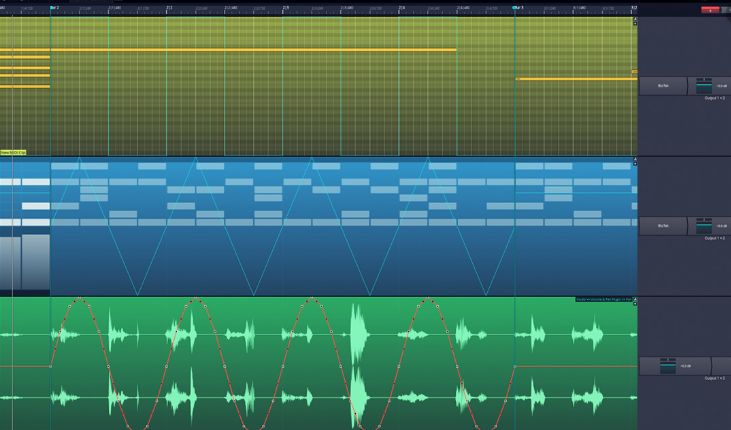Click the yellow clip name label at the blue track's top-left

pyautogui.click(x=12, y=152)
